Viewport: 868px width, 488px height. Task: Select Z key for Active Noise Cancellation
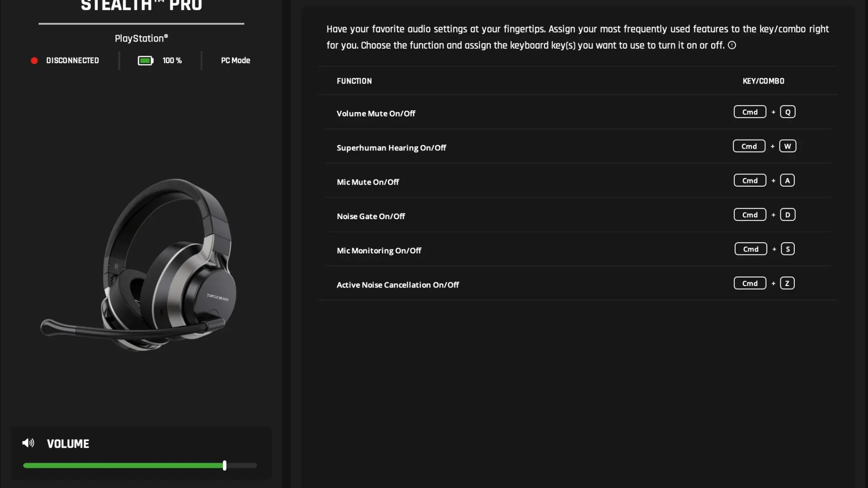click(788, 284)
